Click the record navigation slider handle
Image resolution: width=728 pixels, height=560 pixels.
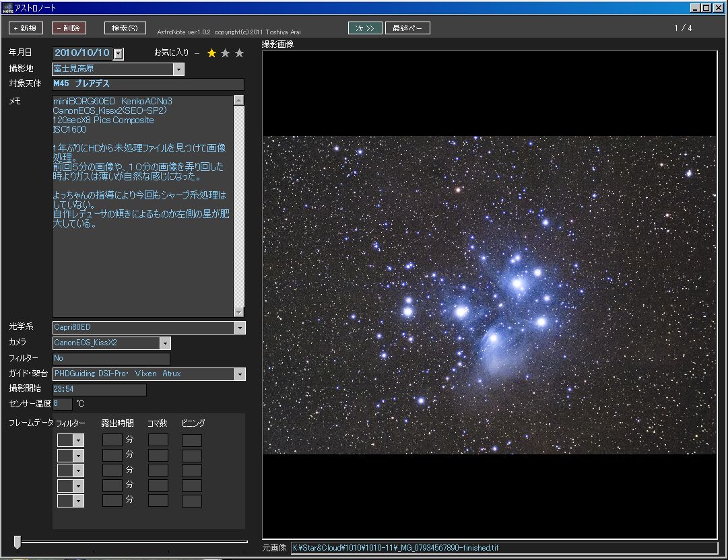tap(18, 542)
